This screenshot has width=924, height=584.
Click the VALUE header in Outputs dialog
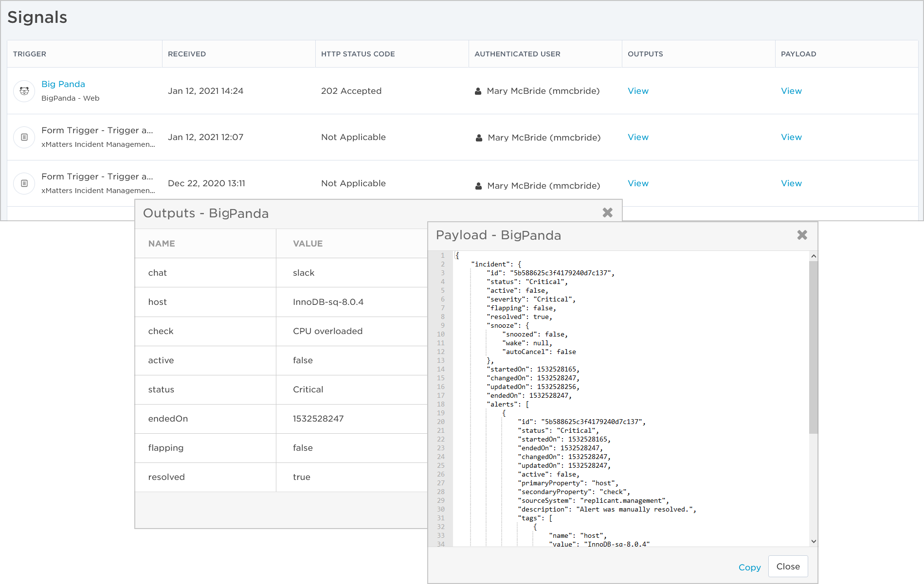[x=308, y=244]
